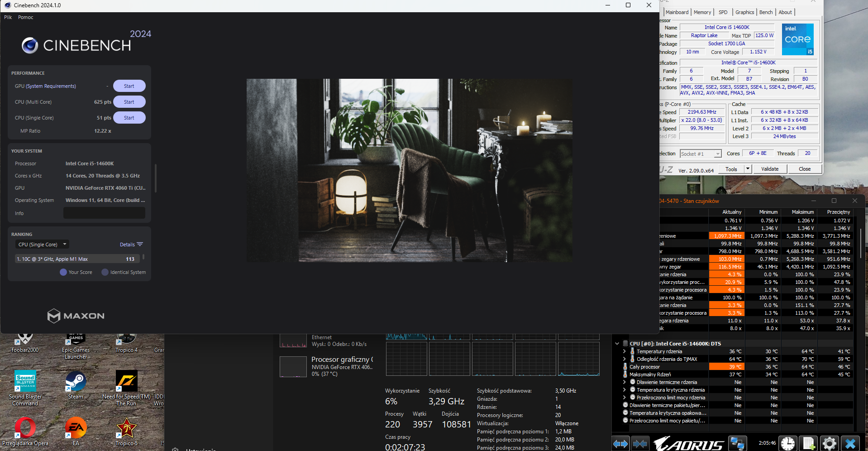This screenshot has width=868, height=451.
Task: Open the Pomoc menu in Cinebench
Action: click(x=25, y=17)
